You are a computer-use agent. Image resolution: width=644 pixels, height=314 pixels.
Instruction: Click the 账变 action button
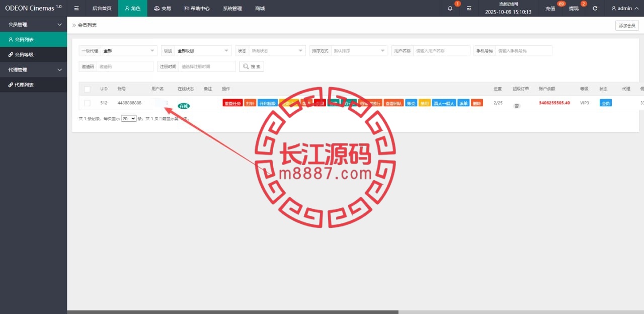point(411,103)
